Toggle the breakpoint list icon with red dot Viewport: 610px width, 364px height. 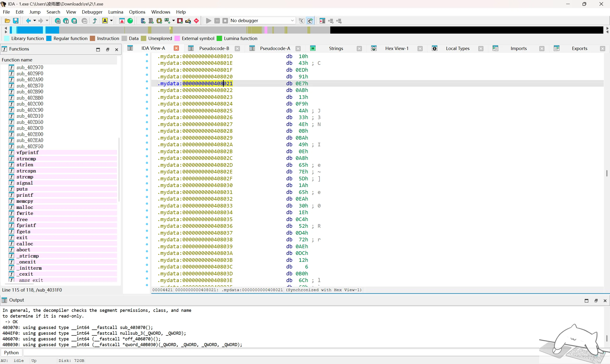coord(322,21)
